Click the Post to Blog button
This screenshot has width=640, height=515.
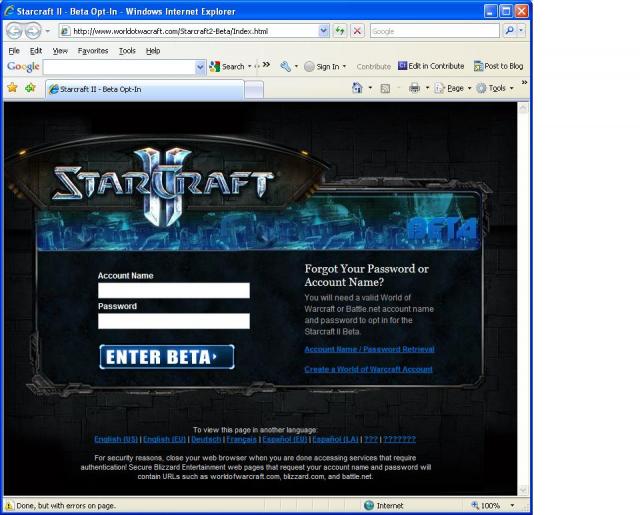pyautogui.click(x=498, y=66)
